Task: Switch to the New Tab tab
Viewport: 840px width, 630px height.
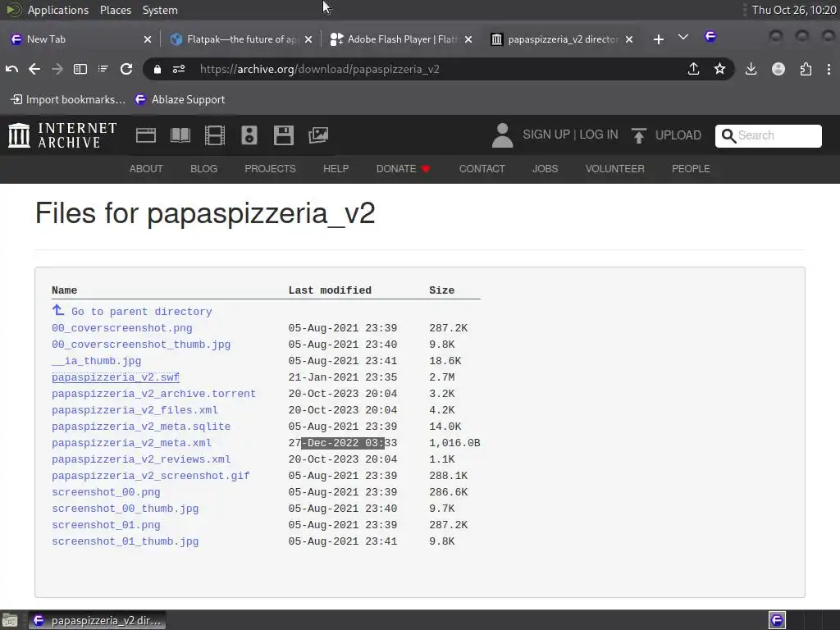Action: (80, 39)
